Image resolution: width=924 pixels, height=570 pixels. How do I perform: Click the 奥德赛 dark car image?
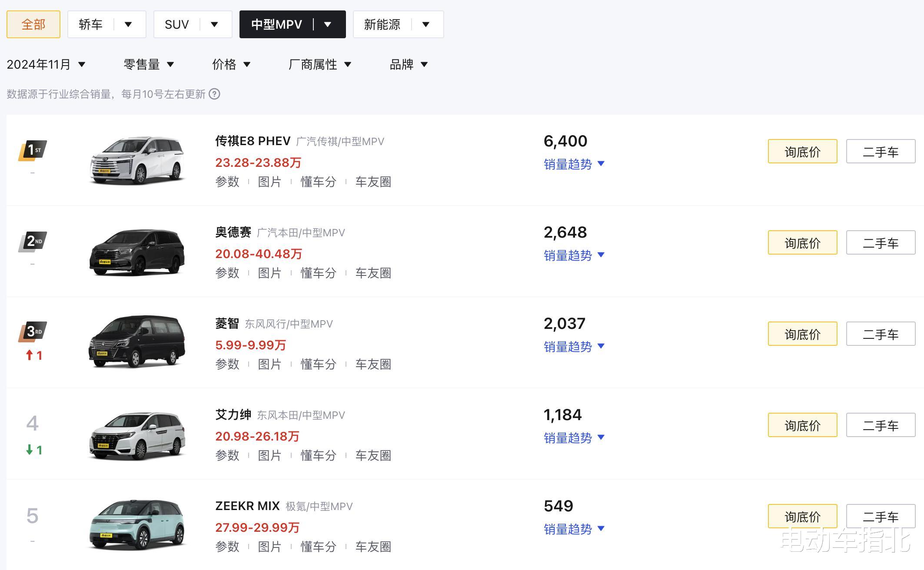137,252
